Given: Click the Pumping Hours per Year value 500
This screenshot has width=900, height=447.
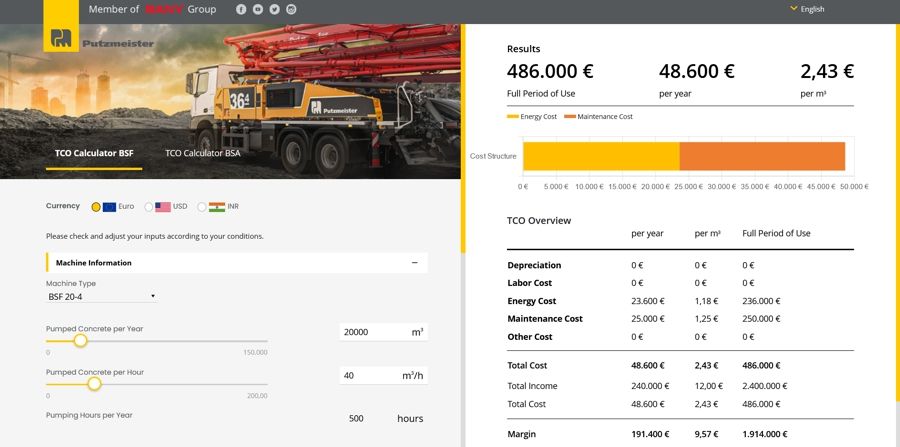Looking at the screenshot, I should point(356,419).
